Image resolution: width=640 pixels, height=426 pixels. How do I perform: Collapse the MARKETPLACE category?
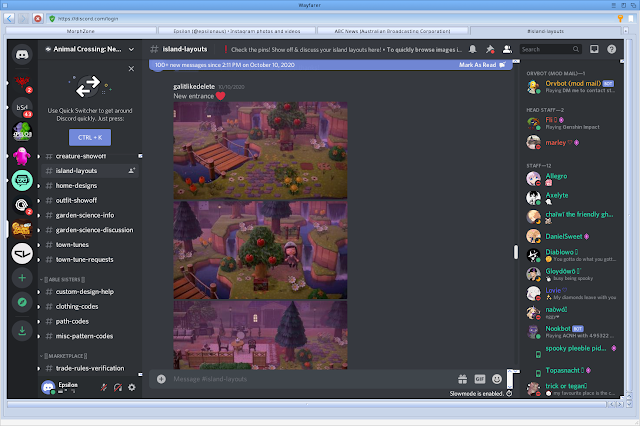64,356
